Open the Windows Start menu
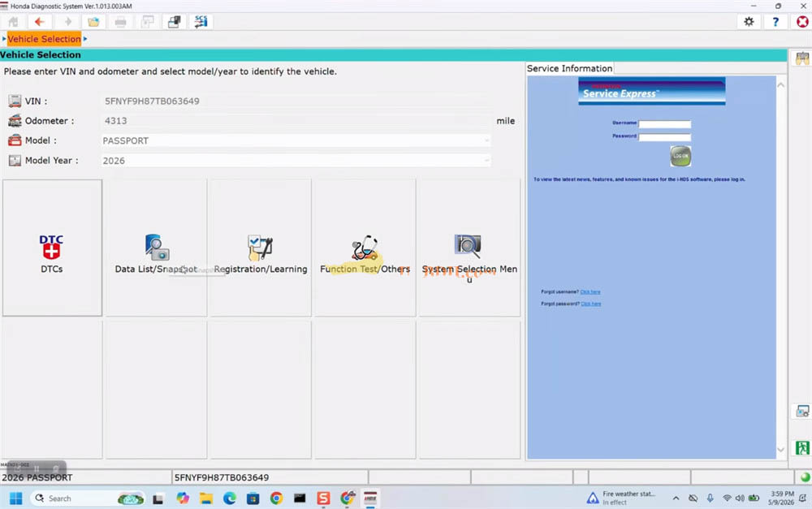The width and height of the screenshot is (812, 509). point(16,498)
